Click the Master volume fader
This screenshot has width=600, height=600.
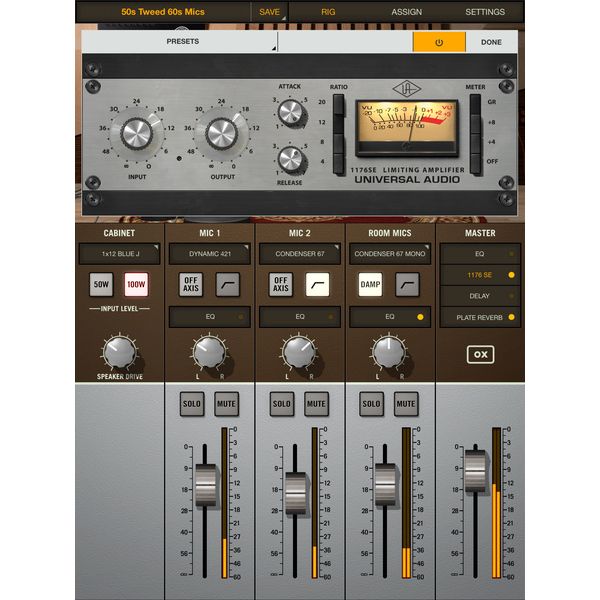[475, 471]
